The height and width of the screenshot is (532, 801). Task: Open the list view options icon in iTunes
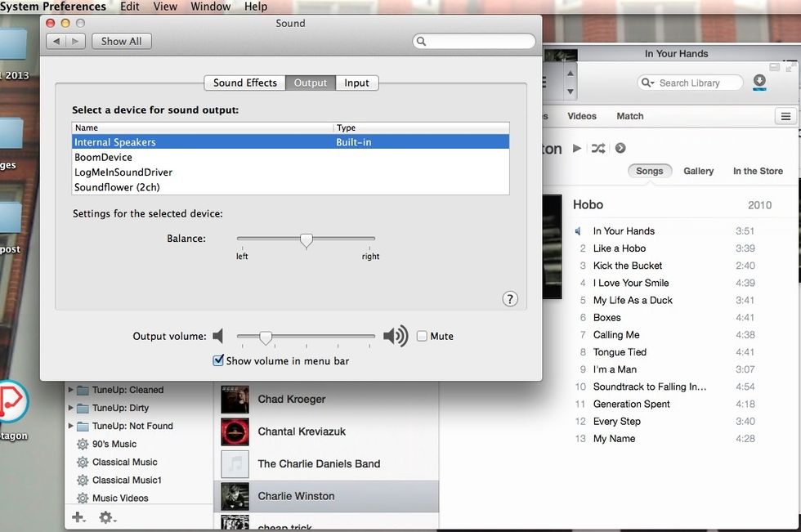(x=787, y=116)
